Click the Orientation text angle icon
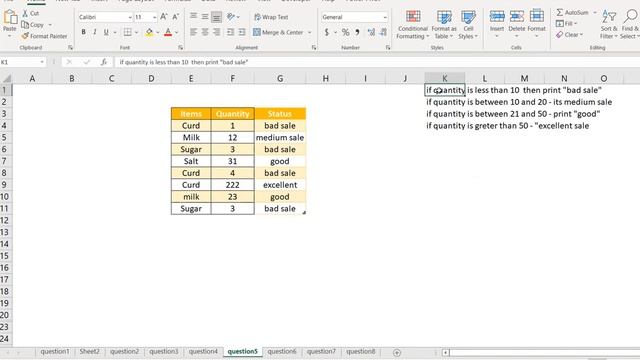 [x=231, y=17]
